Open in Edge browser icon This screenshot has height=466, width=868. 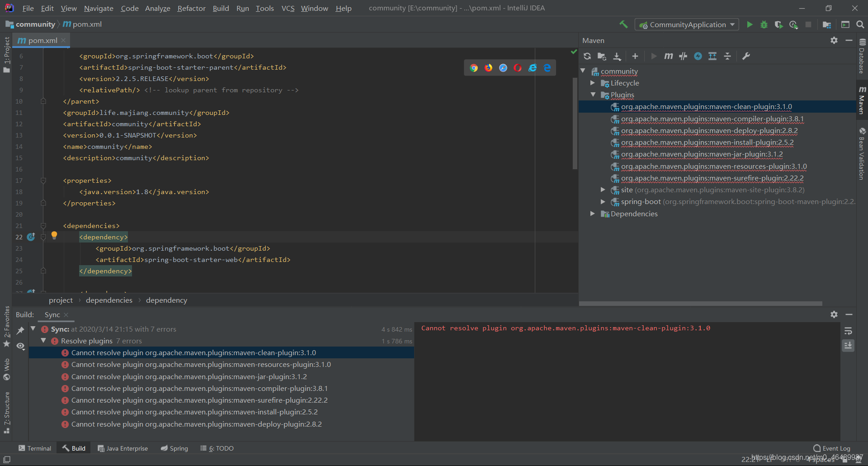[547, 68]
